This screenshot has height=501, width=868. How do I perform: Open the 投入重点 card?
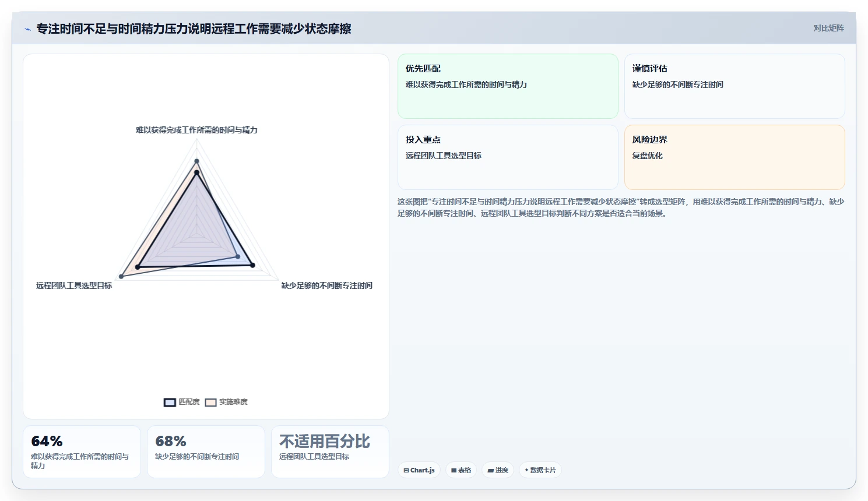point(508,157)
